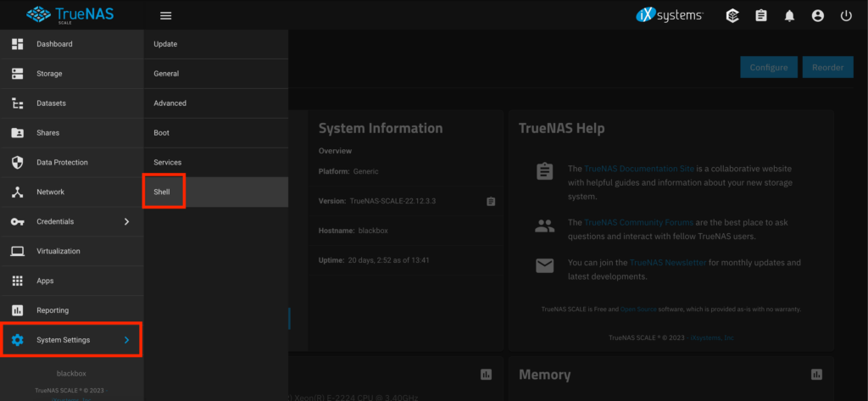Open the TrueNAS Newsletter link
Screen dimensions: 868x401
pyautogui.click(x=668, y=263)
